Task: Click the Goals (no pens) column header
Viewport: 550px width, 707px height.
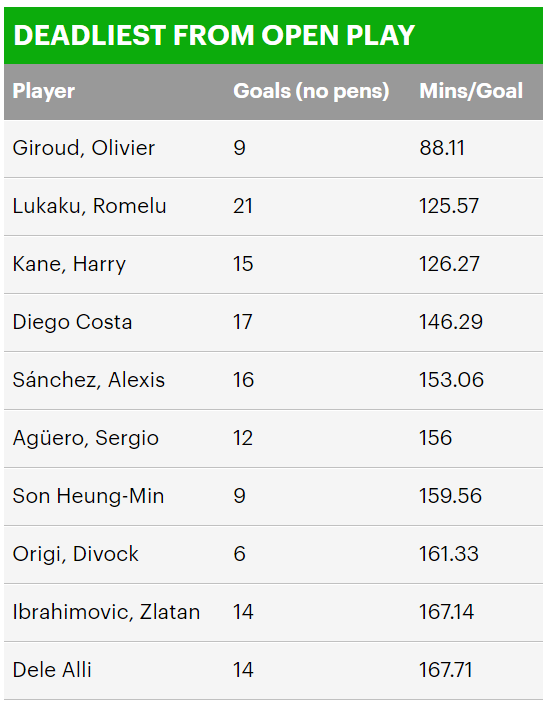Action: (x=311, y=91)
